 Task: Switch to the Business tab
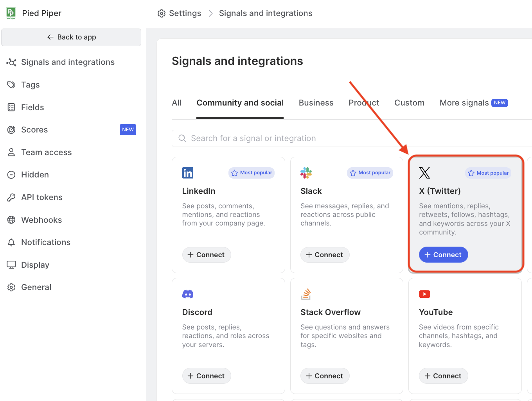tap(316, 103)
